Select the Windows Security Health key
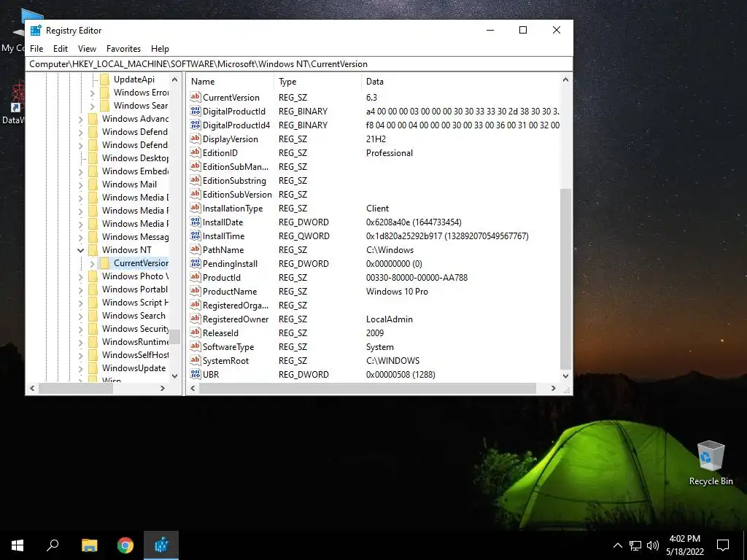747x560 pixels. pos(135,329)
